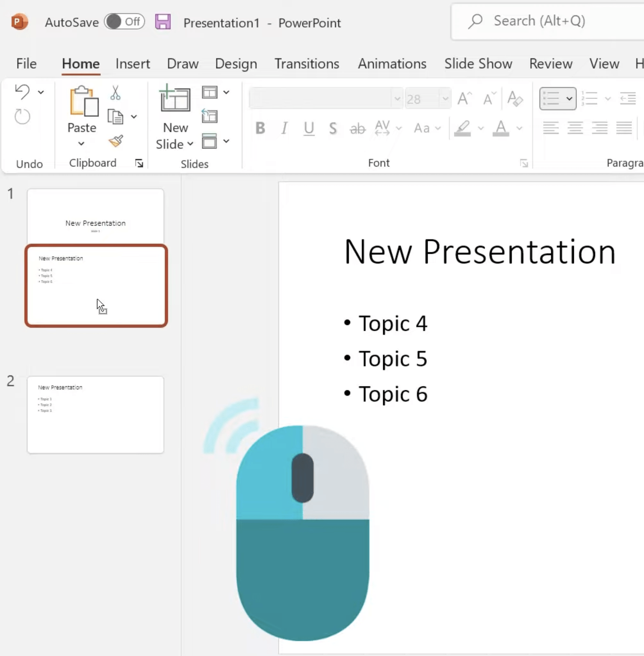Expand the Copy options dropdown
Screen dimensions: 644x656
click(134, 116)
